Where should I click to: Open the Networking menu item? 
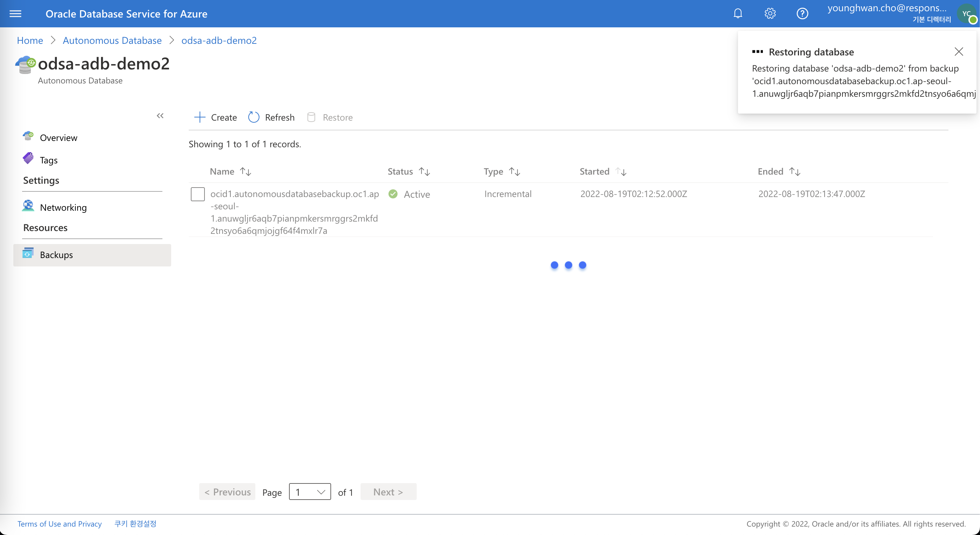[63, 208]
